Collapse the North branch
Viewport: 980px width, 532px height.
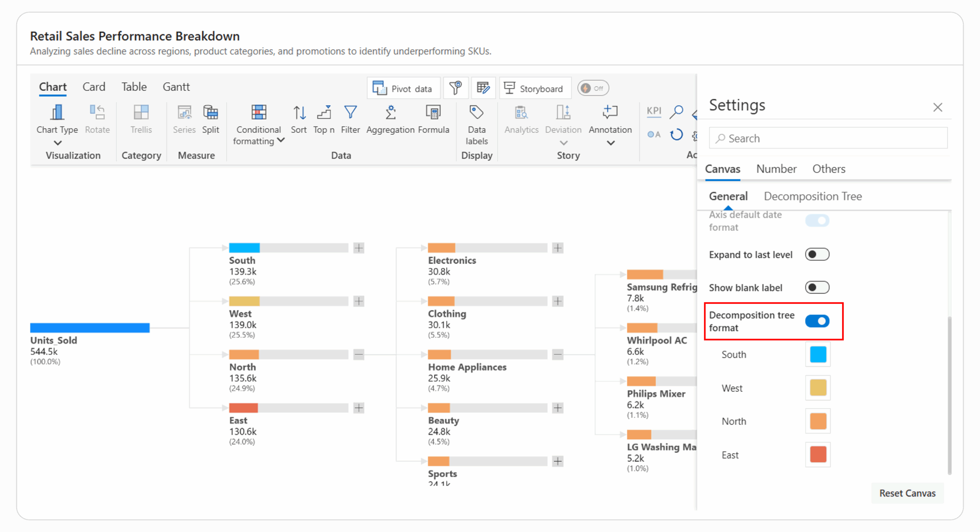point(359,355)
